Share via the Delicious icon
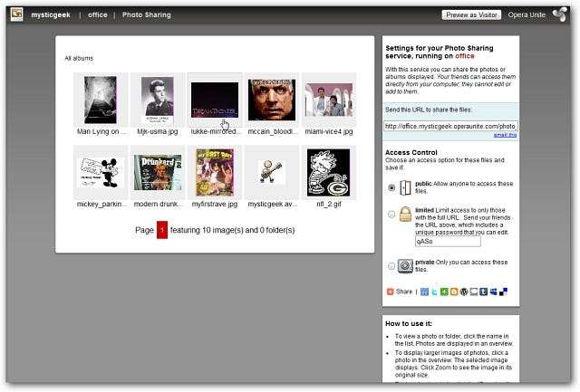580x392 pixels. click(504, 292)
